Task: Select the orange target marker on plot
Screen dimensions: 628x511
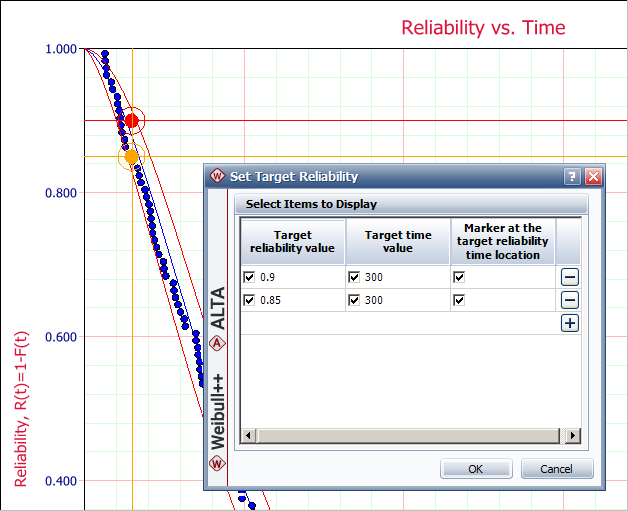Action: click(x=132, y=156)
